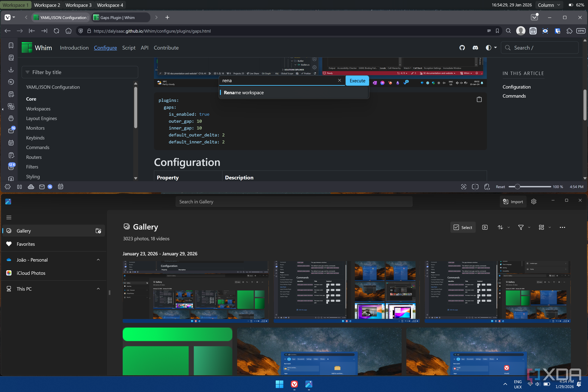This screenshot has height=392, width=588.
Task: Capture page with status bar camera icon
Action: (463, 187)
